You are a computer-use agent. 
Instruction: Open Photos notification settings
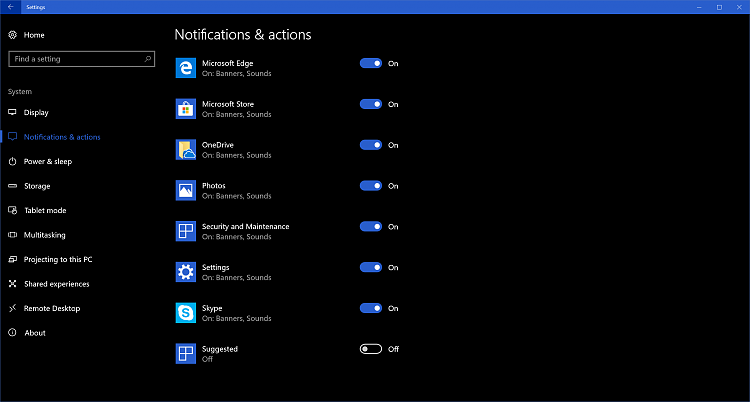[214, 186]
